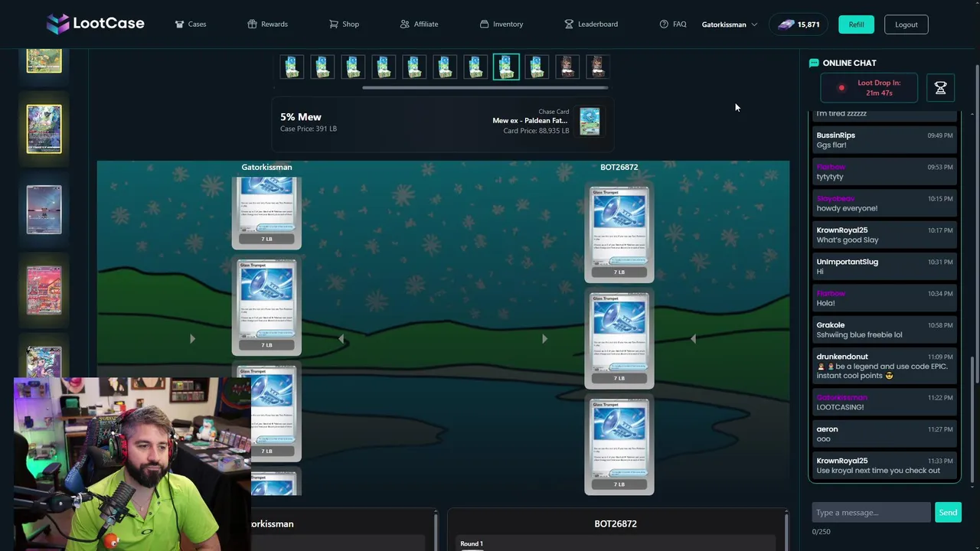Screen dimensions: 980x551
Task: Click the 'Card Price: 88,935 LB' text
Action: pos(536,131)
